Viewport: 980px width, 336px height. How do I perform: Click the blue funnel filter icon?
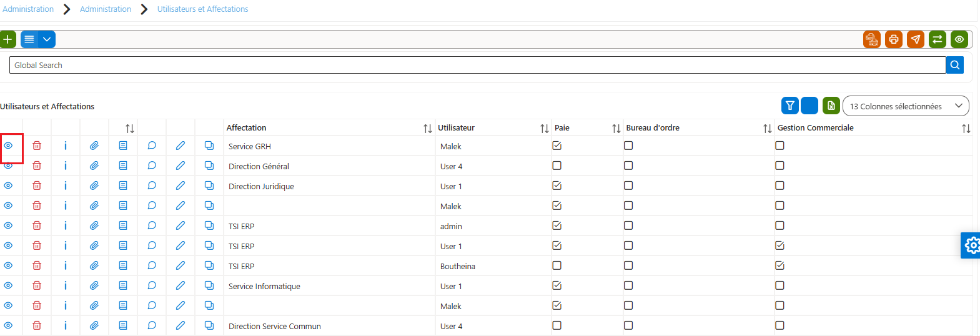[x=790, y=106]
